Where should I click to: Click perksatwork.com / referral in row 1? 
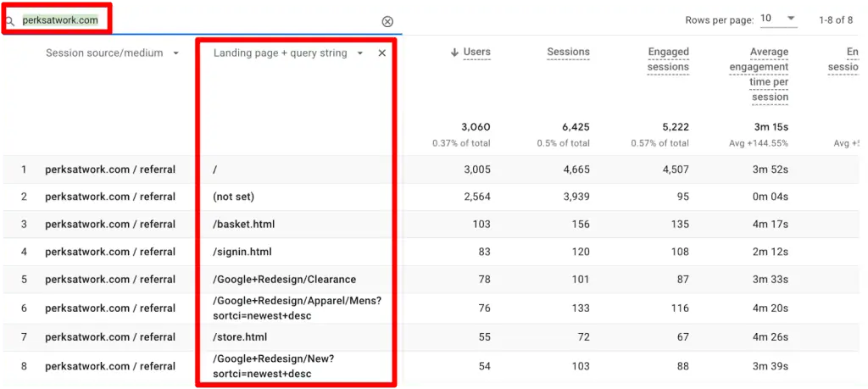pos(110,169)
